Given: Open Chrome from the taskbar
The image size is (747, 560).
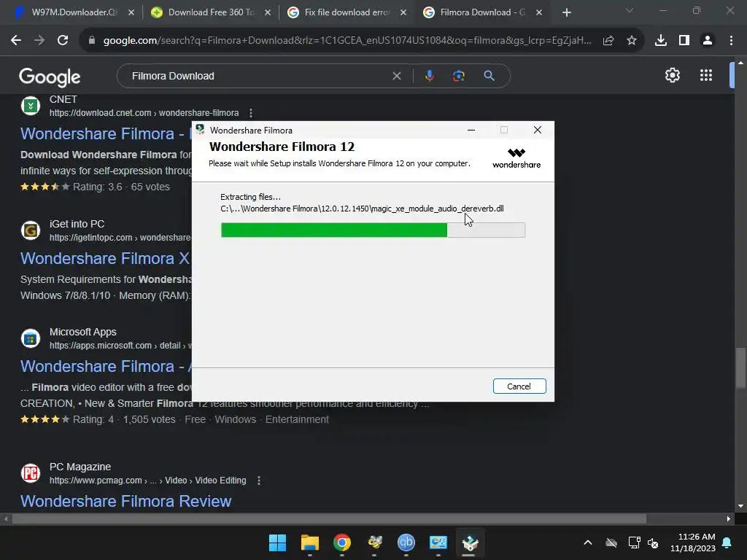Looking at the screenshot, I should pos(342,542).
